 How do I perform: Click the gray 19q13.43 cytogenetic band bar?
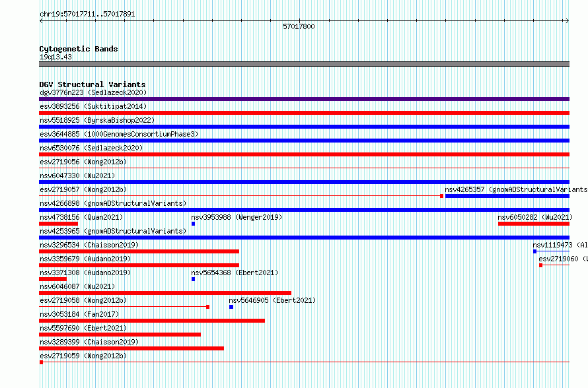304,64
